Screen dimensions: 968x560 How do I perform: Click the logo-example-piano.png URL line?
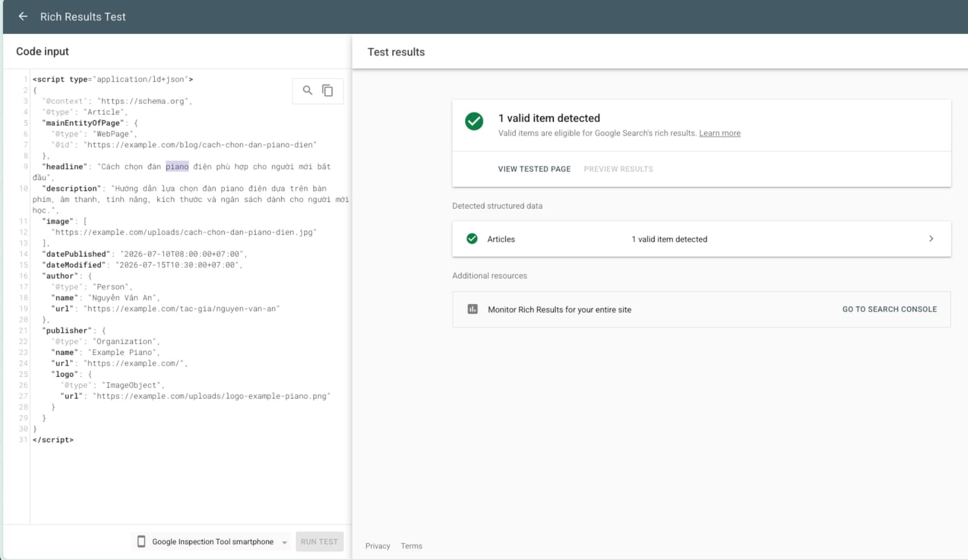click(x=195, y=396)
